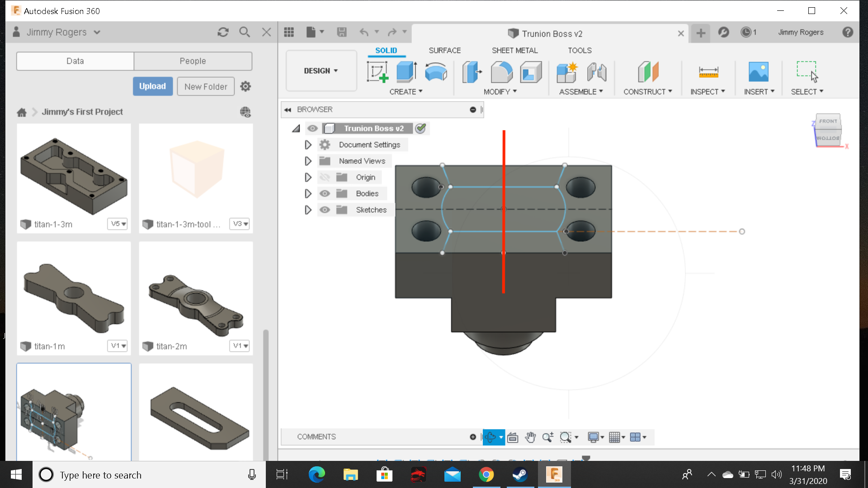Show the Origin folder in browser
The width and height of the screenshot is (868, 488).
click(x=325, y=177)
